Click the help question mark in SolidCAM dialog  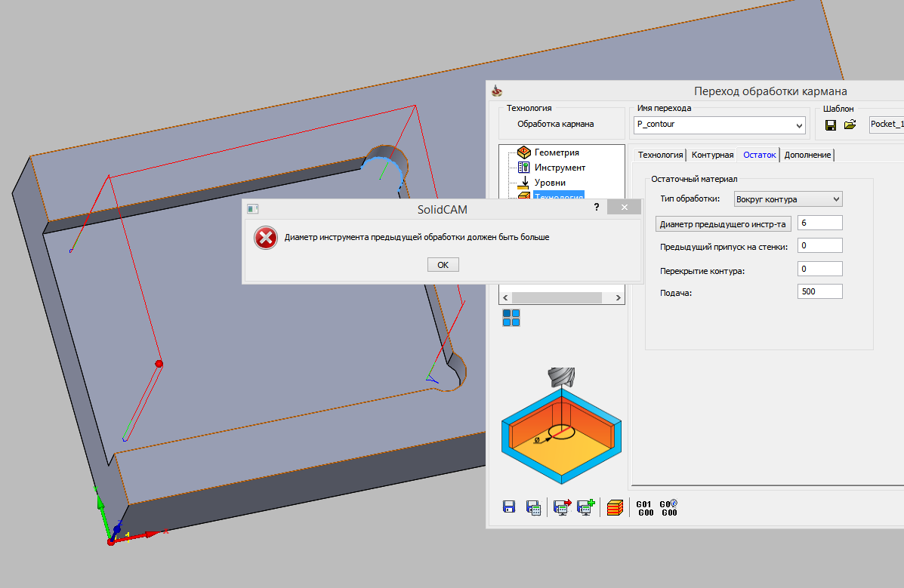596,207
